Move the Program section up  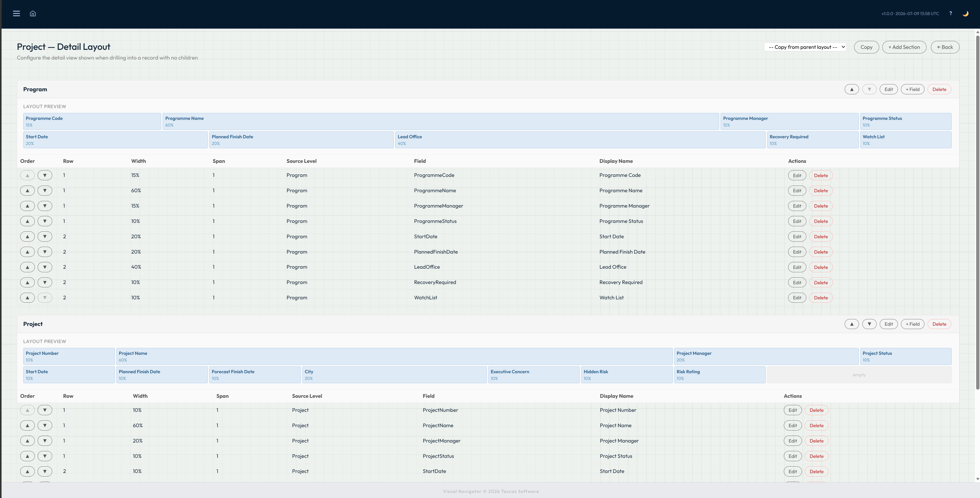click(x=851, y=89)
